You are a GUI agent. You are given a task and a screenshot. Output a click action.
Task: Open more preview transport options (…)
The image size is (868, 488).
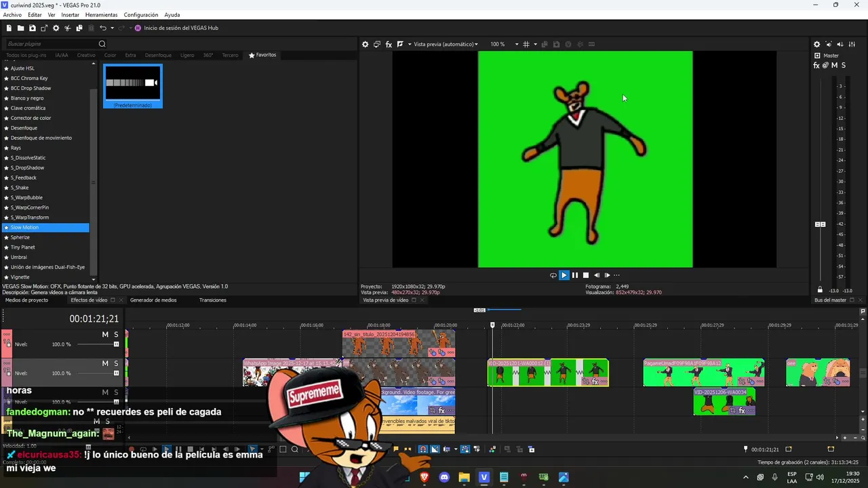(x=616, y=275)
